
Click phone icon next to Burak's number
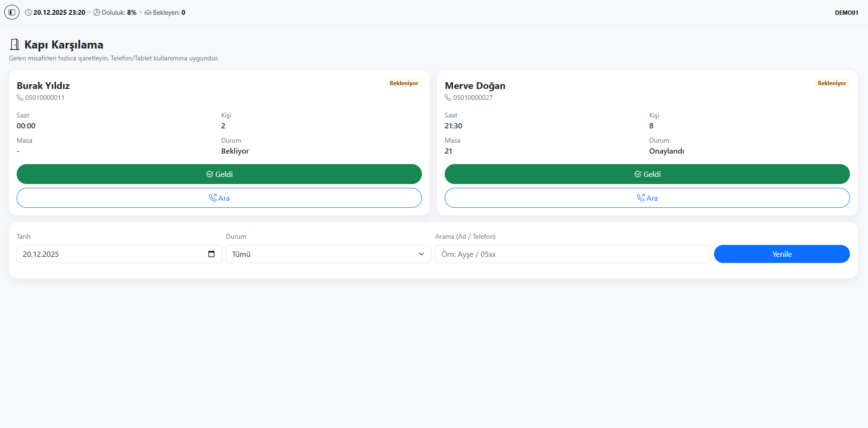click(x=20, y=97)
